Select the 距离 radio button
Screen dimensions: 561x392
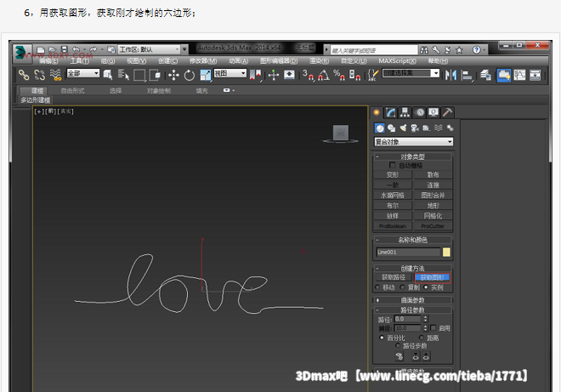422,338
